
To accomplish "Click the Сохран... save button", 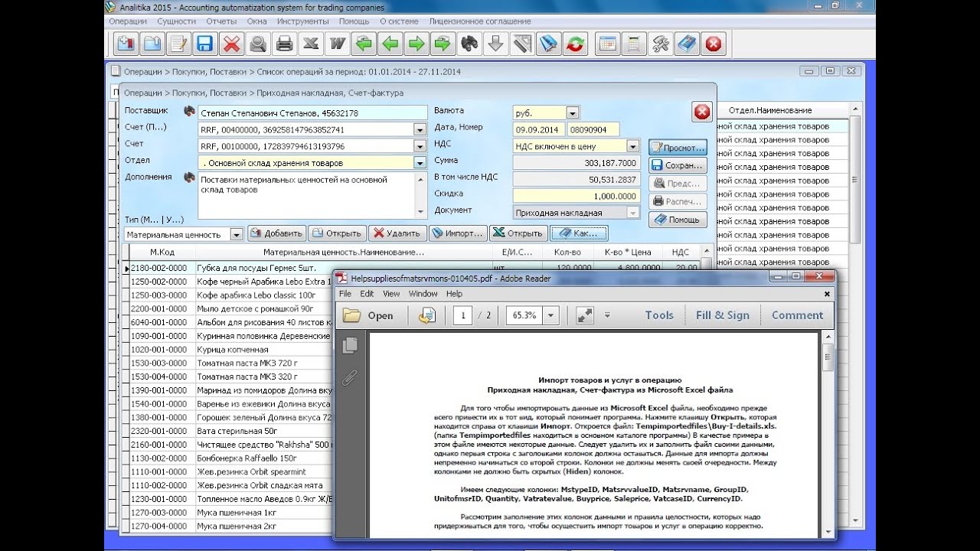I will pyautogui.click(x=678, y=165).
